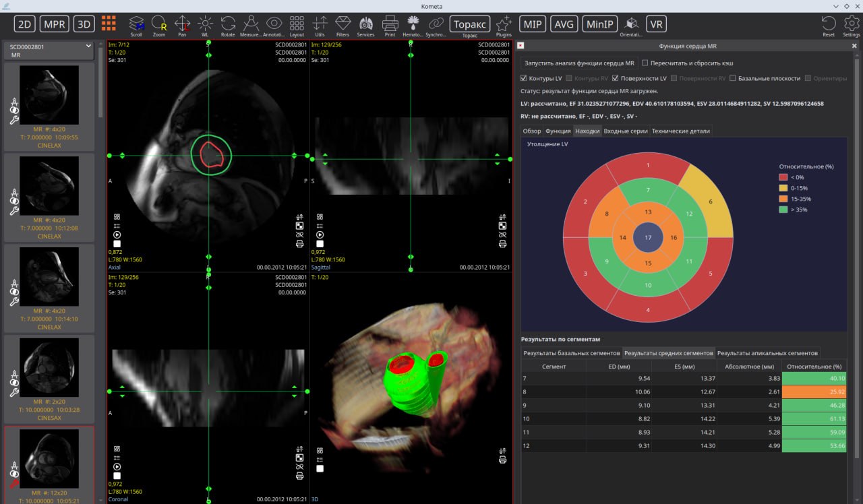The width and height of the screenshot is (863, 504).
Task: Show Результаты апикальных сегментов tab
Action: pos(768,353)
